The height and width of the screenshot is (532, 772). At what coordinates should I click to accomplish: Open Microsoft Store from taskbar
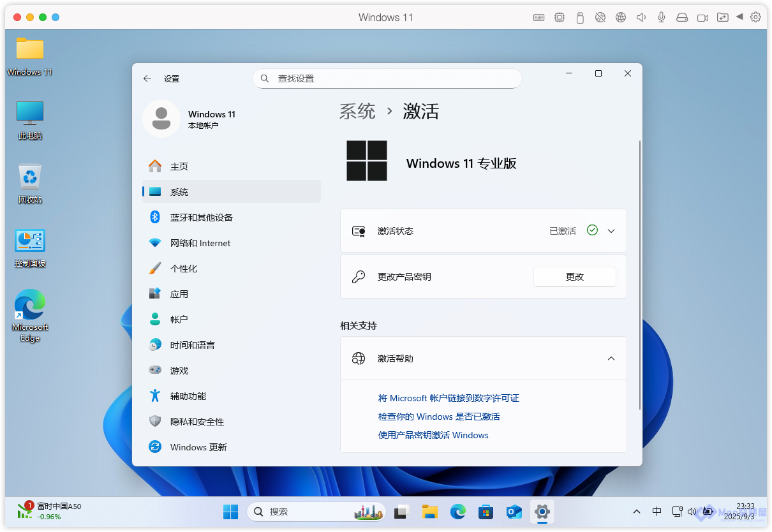[486, 512]
